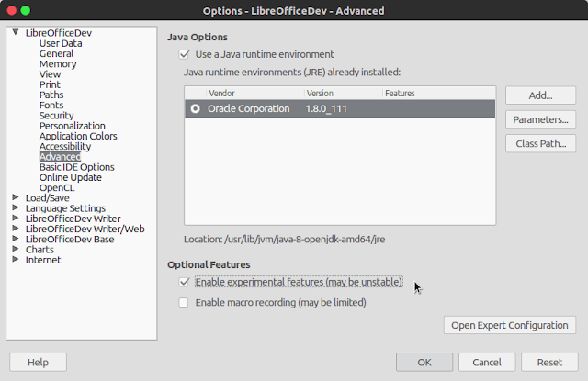Expand the LibreOfficeDev Writer section

coord(16,218)
